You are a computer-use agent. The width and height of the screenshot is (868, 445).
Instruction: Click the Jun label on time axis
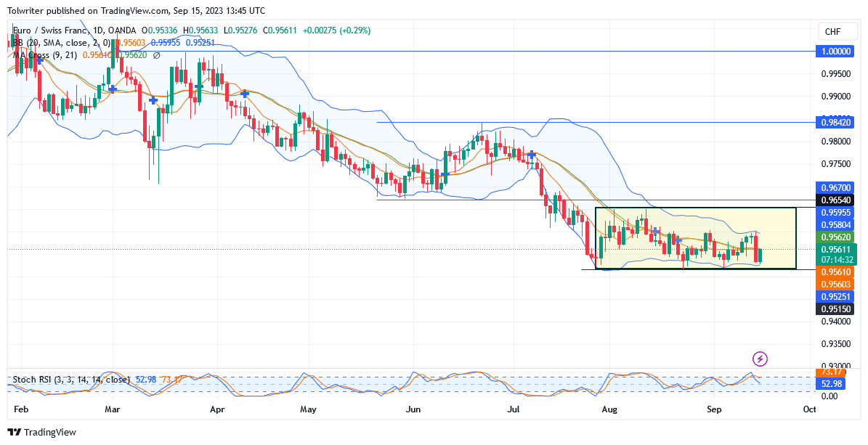tap(413, 410)
